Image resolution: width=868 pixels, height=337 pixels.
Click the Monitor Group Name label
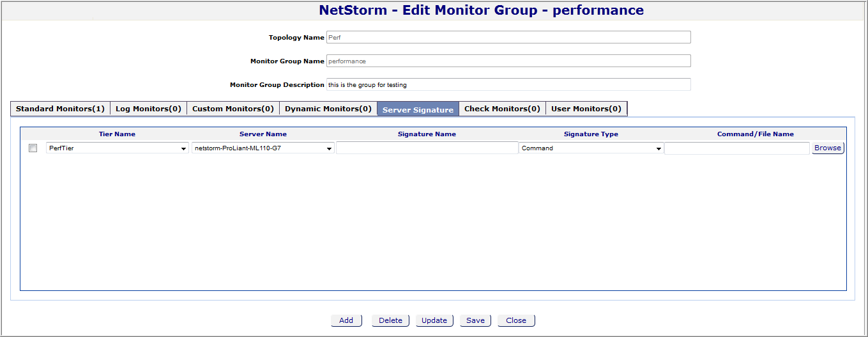pos(287,61)
